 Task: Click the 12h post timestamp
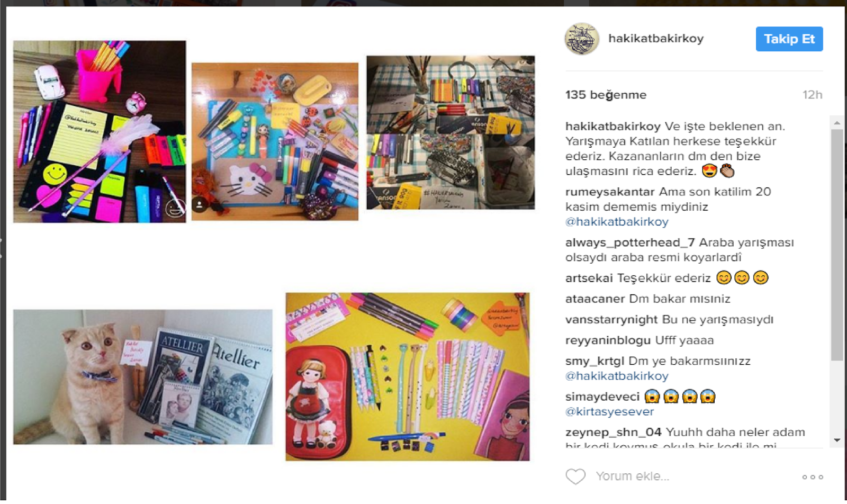pos(812,95)
